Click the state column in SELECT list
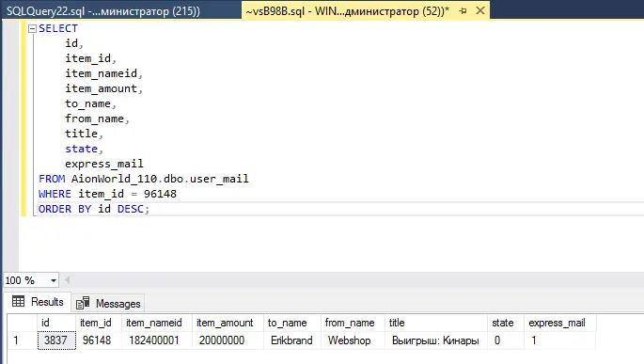Image resolution: width=644 pixels, height=364 pixels. point(81,149)
